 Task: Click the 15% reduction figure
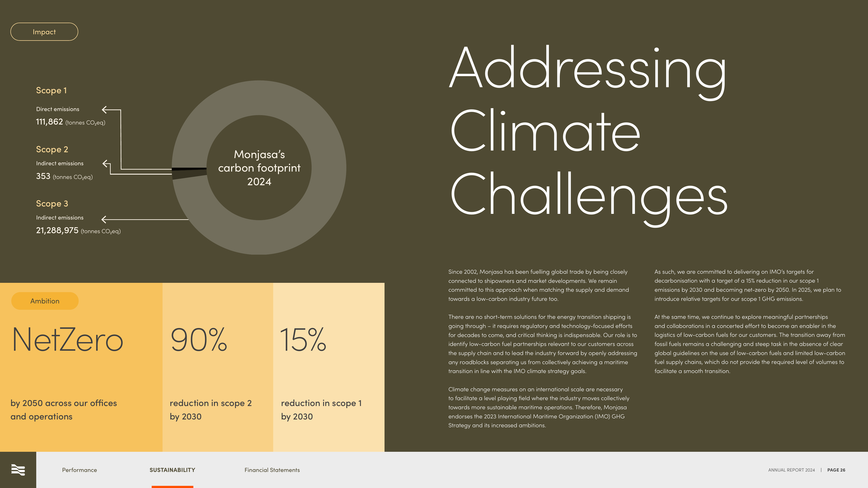[x=303, y=339]
